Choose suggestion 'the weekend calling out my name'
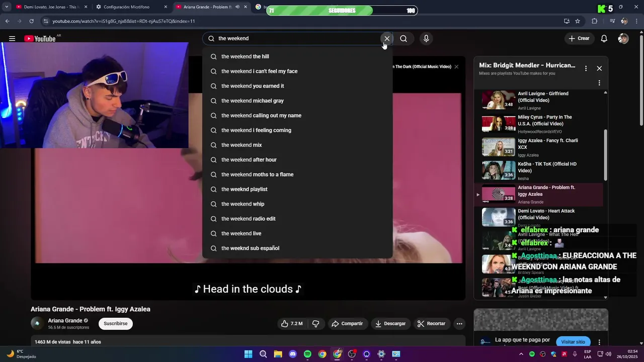Image resolution: width=644 pixels, height=362 pixels. [297, 116]
